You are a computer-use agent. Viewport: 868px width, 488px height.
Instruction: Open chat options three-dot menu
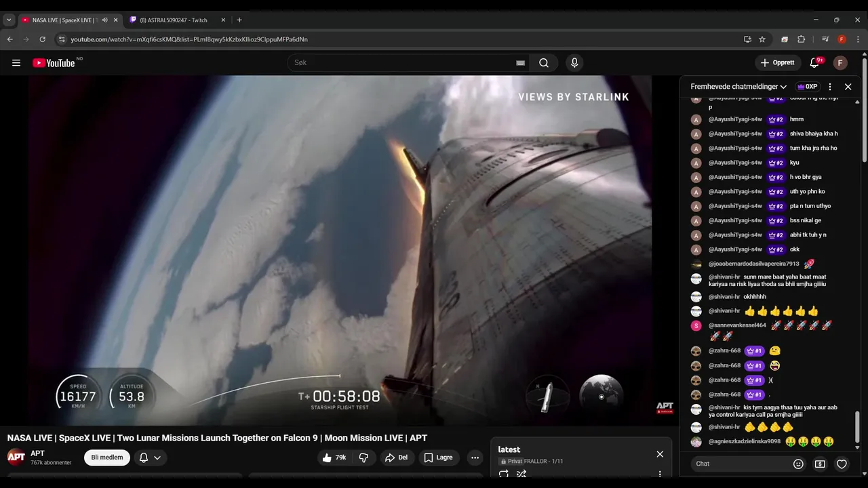(830, 87)
